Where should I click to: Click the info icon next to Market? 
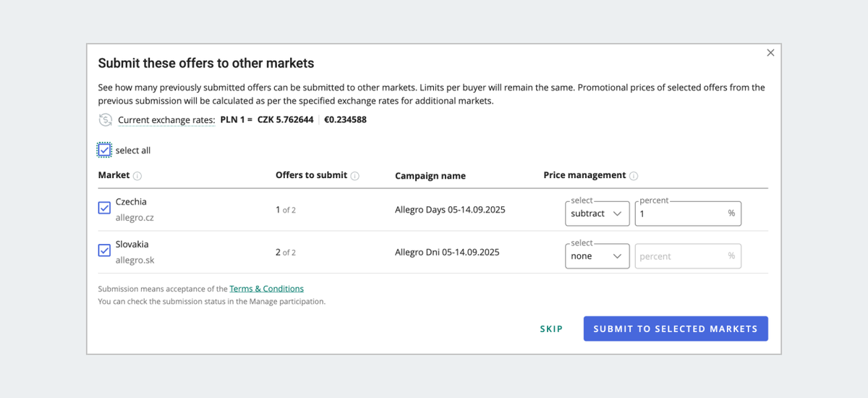pyautogui.click(x=137, y=176)
